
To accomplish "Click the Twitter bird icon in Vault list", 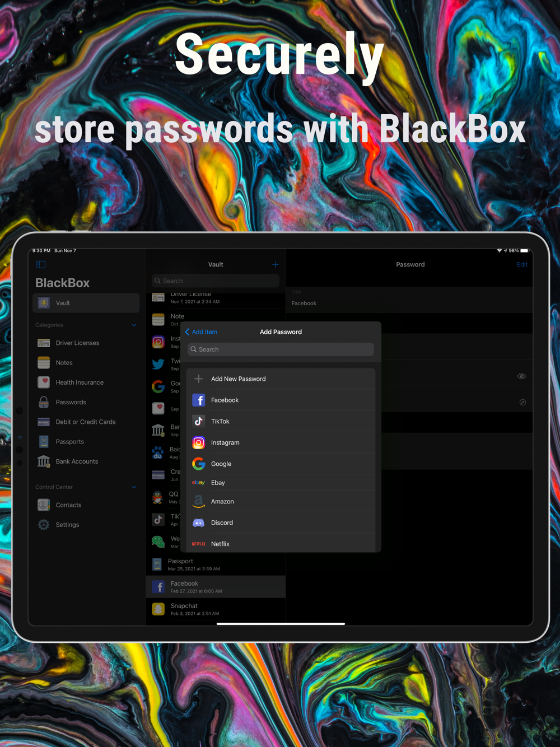I will [x=158, y=364].
